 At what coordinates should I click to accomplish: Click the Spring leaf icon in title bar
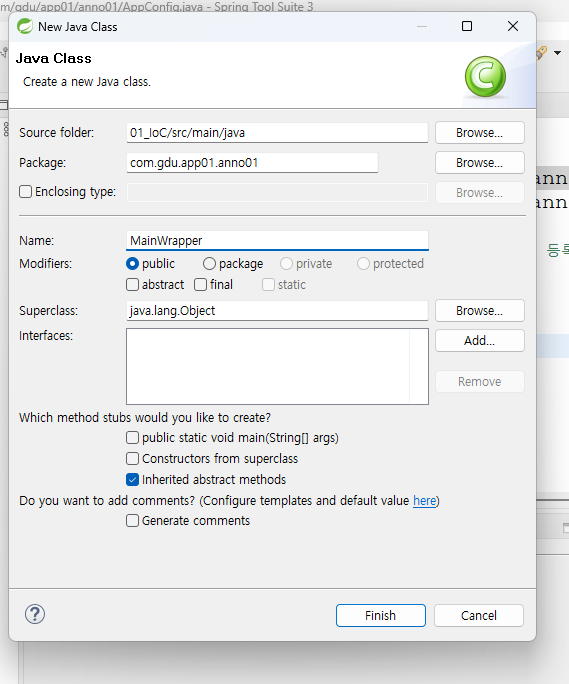(25, 26)
